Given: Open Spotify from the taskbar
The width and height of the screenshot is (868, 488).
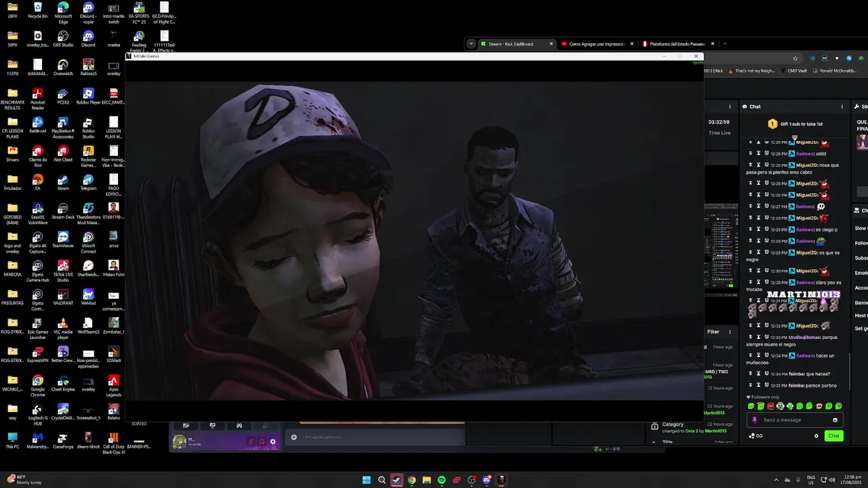Looking at the screenshot, I should click(x=441, y=480).
